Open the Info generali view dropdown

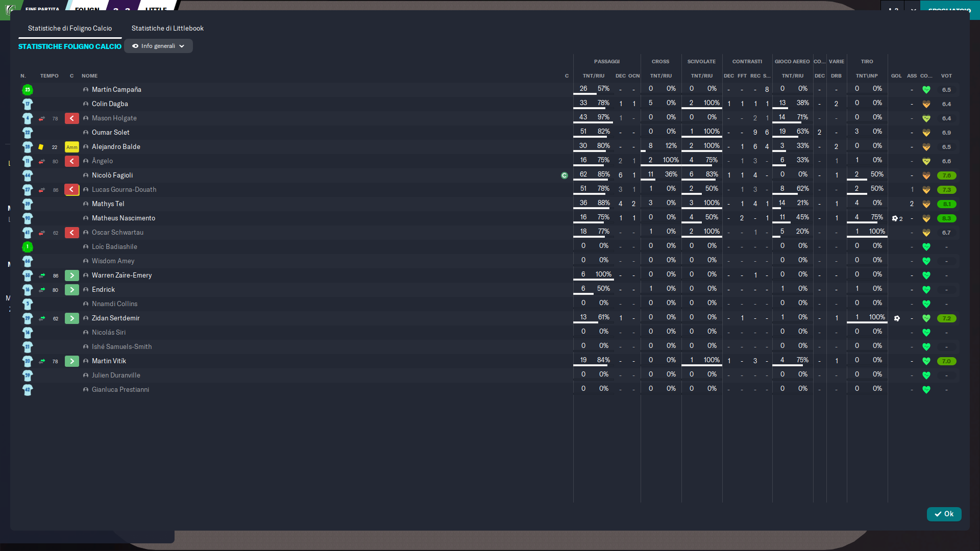click(x=158, y=46)
